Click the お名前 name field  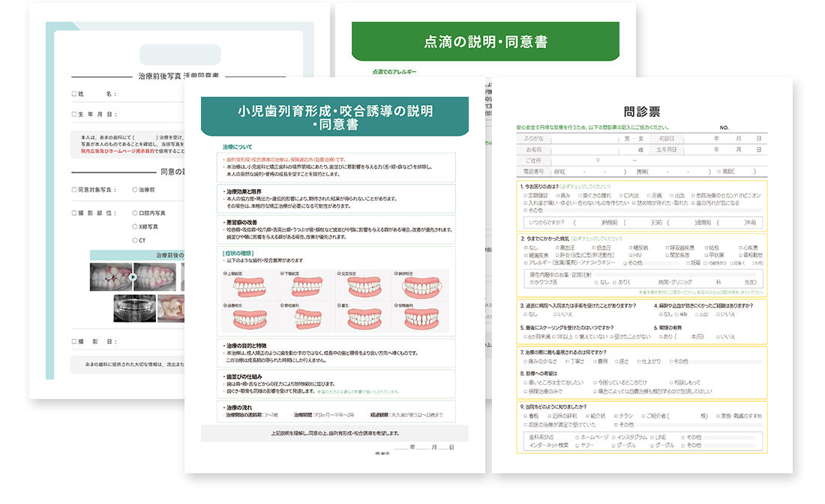584,150
